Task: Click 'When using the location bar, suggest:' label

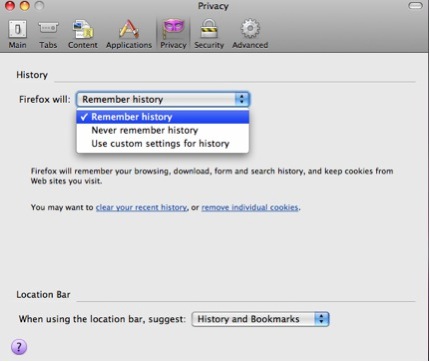Action: click(x=102, y=319)
